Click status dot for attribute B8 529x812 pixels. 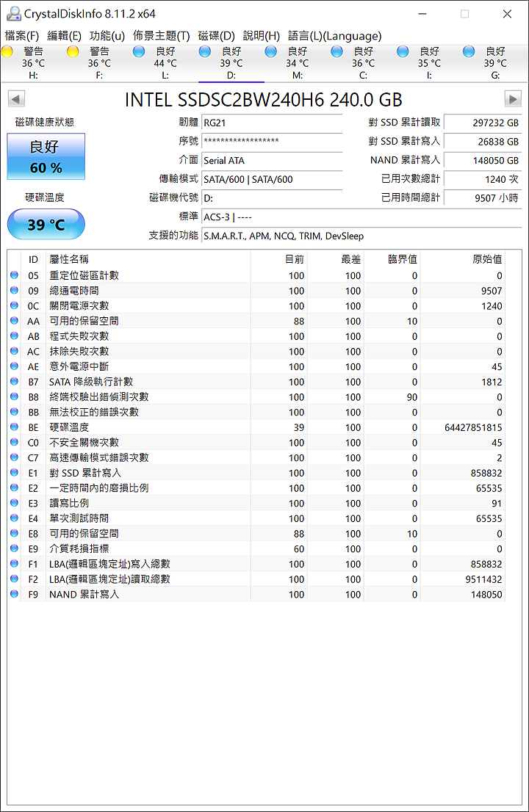(x=14, y=396)
